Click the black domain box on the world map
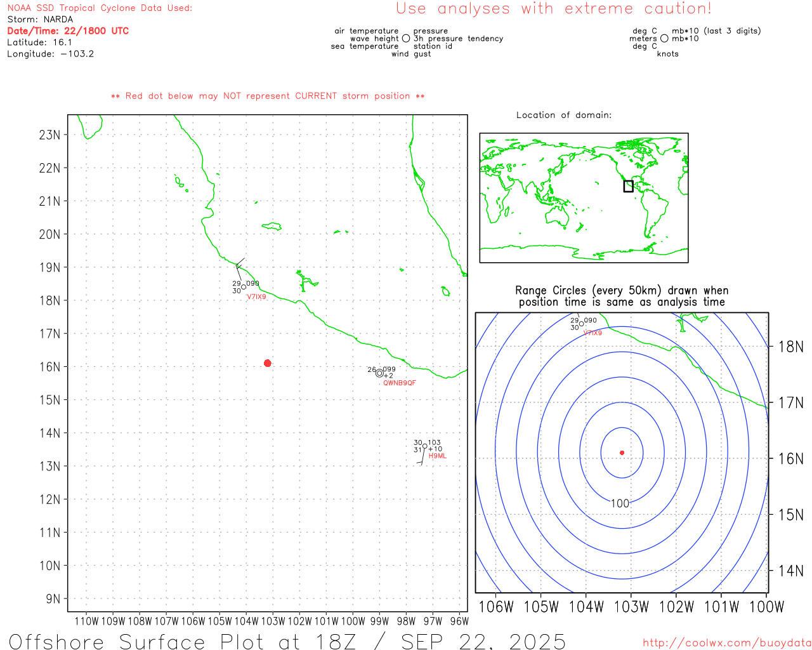Image resolution: width=812 pixels, height=650 pixels. (x=628, y=186)
